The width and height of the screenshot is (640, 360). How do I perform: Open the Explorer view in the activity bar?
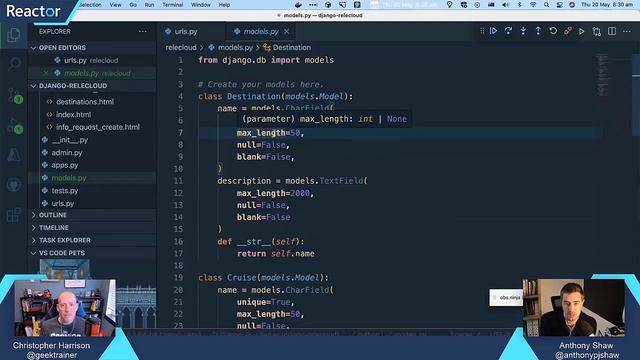(x=13, y=35)
